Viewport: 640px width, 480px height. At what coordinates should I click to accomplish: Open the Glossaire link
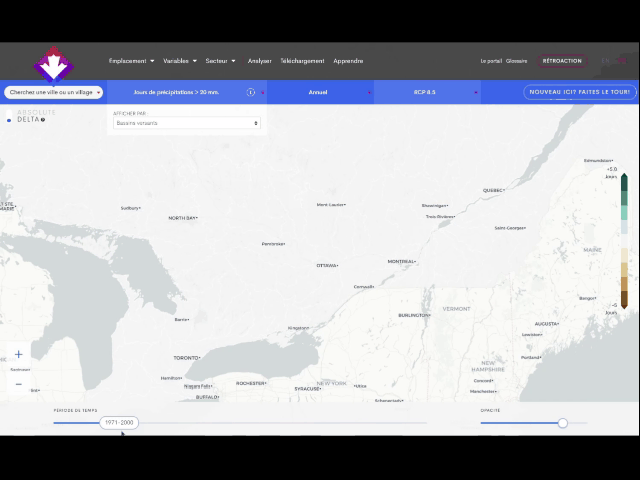pyautogui.click(x=516, y=61)
